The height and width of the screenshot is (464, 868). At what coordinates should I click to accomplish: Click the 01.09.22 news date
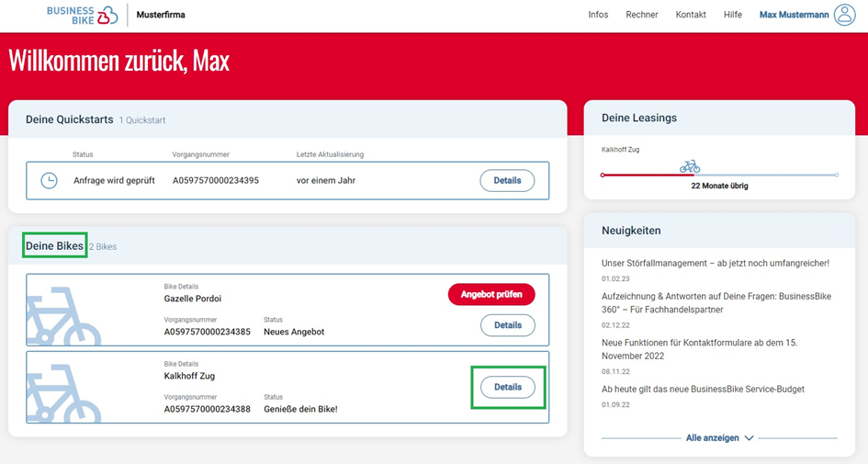tap(615, 405)
